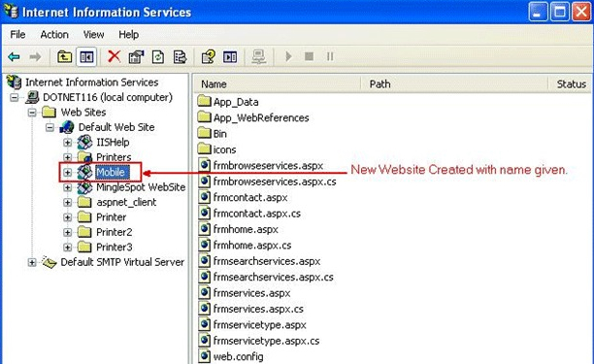Click the Pause item toolbar icon

330,57
